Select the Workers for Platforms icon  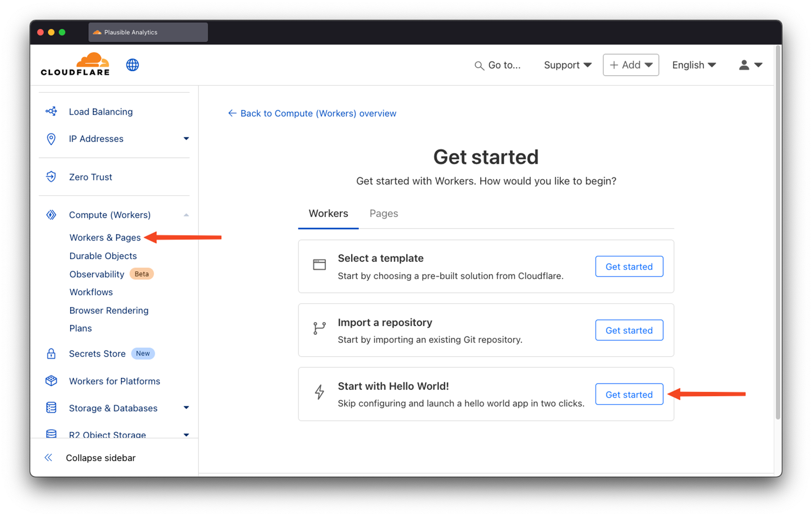pos(51,381)
